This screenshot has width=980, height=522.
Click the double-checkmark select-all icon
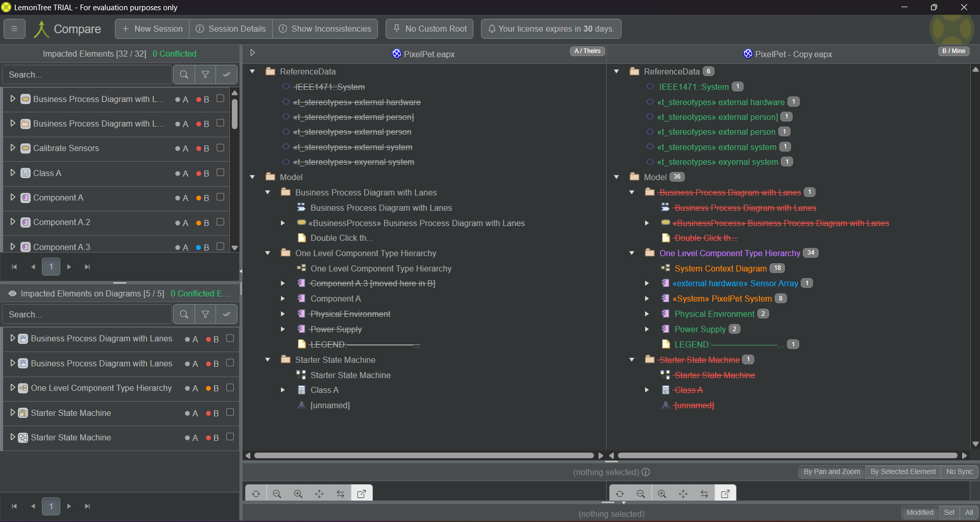[226, 74]
